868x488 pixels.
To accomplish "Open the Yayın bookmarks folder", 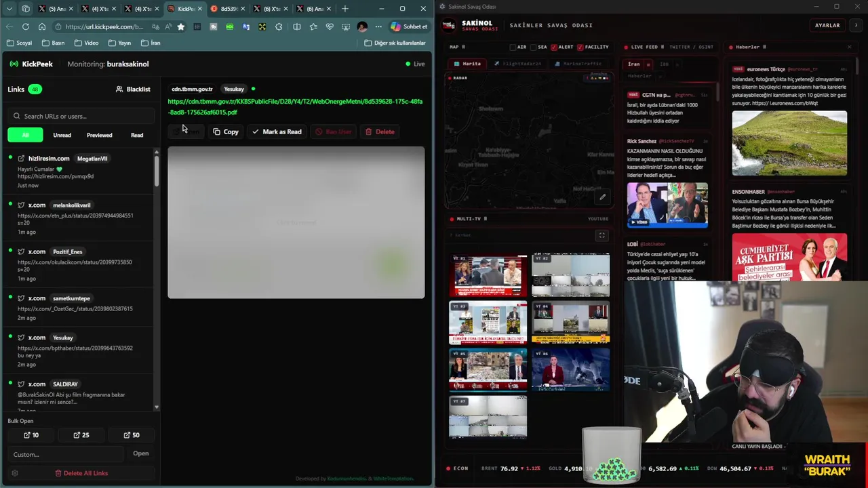I will pos(119,43).
